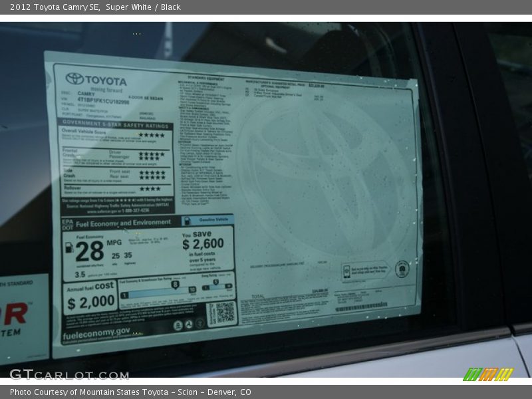Click the fuel pump icon beside 28 MPG
The image size is (532, 399).
click(x=69, y=247)
